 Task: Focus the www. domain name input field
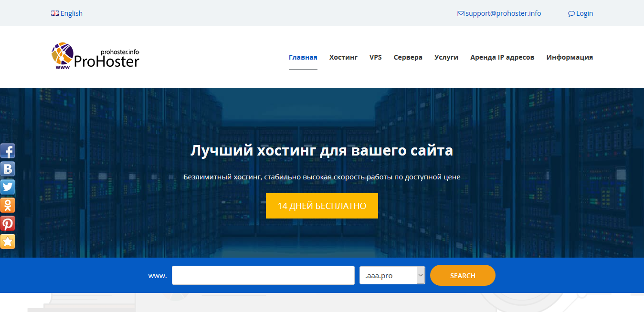(263, 275)
